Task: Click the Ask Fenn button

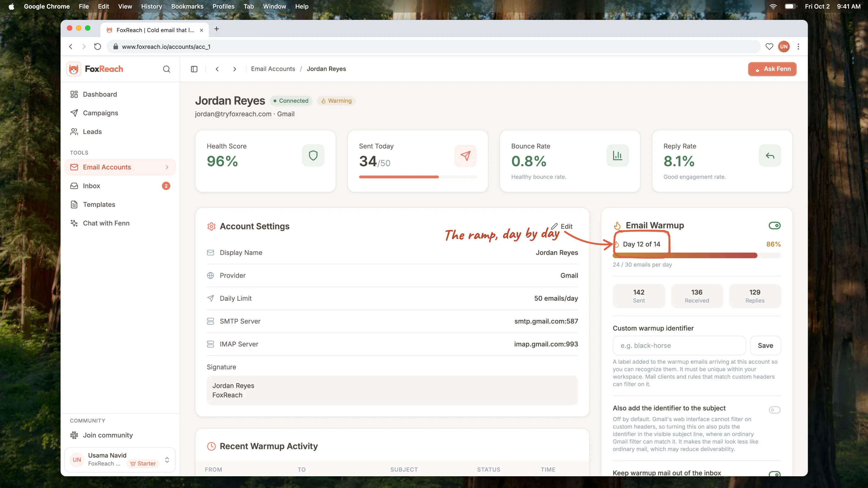Action: [772, 69]
